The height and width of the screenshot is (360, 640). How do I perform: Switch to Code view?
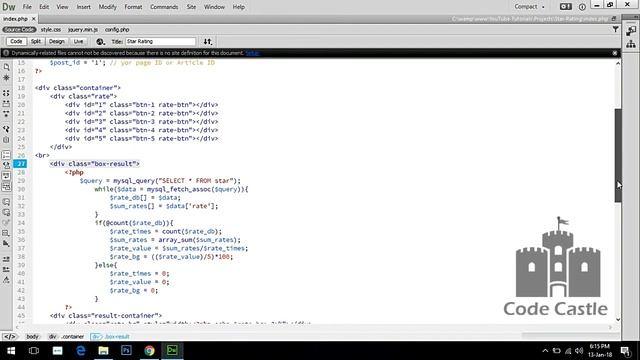[x=16, y=42]
